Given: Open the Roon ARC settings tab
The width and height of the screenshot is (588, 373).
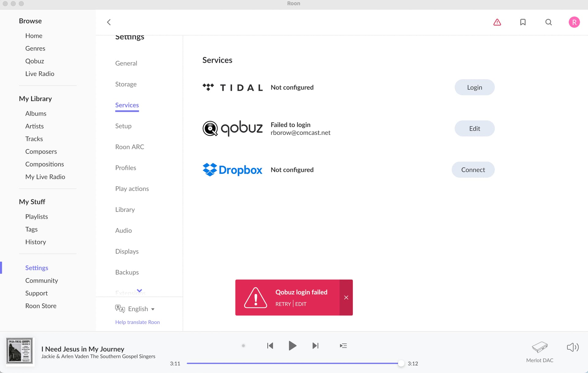Looking at the screenshot, I should point(130,147).
